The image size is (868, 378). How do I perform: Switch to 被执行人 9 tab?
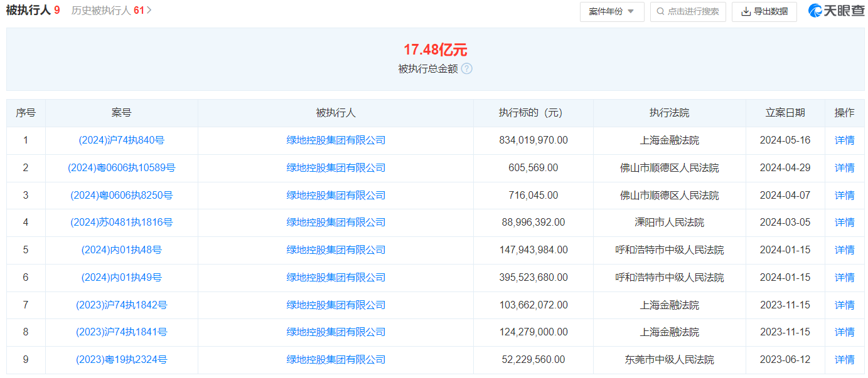[33, 10]
